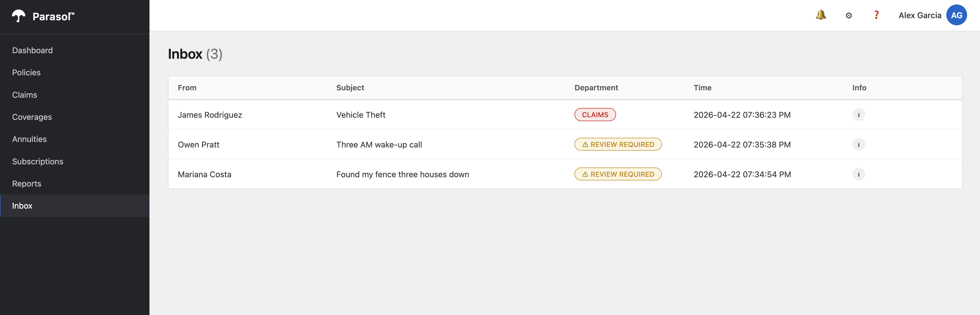
Task: Open info for Mariana Costa message
Action: 858,174
